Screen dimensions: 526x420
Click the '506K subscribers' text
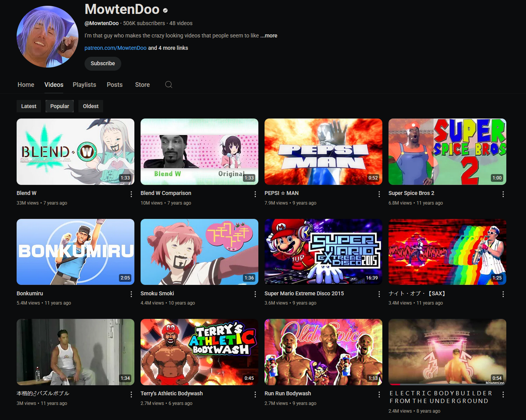pos(144,23)
